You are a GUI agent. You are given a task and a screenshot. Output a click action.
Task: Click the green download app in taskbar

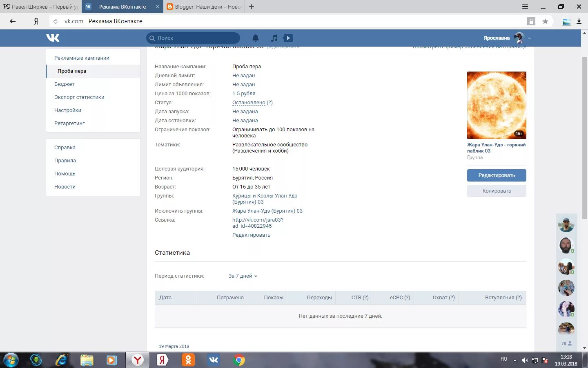[36, 360]
